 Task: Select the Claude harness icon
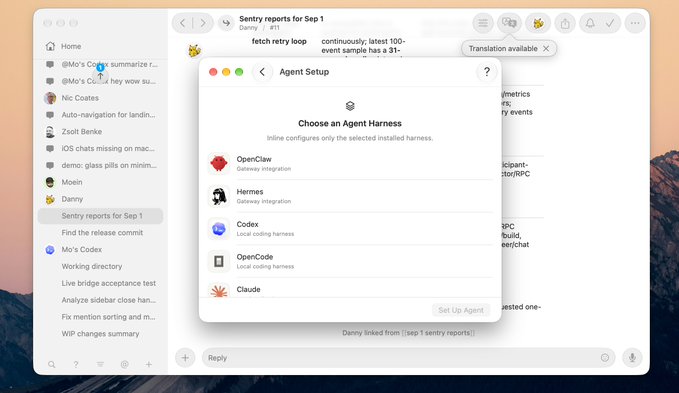pyautogui.click(x=219, y=291)
